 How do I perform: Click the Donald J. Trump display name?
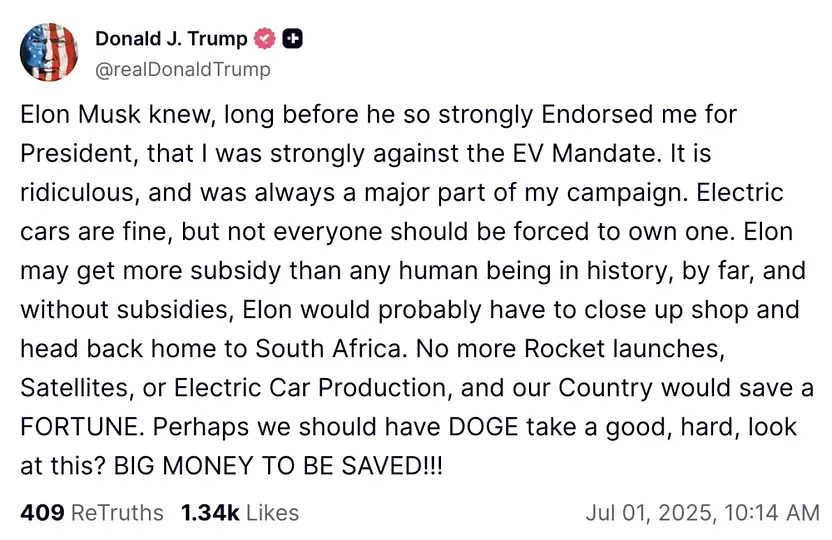[171, 39]
